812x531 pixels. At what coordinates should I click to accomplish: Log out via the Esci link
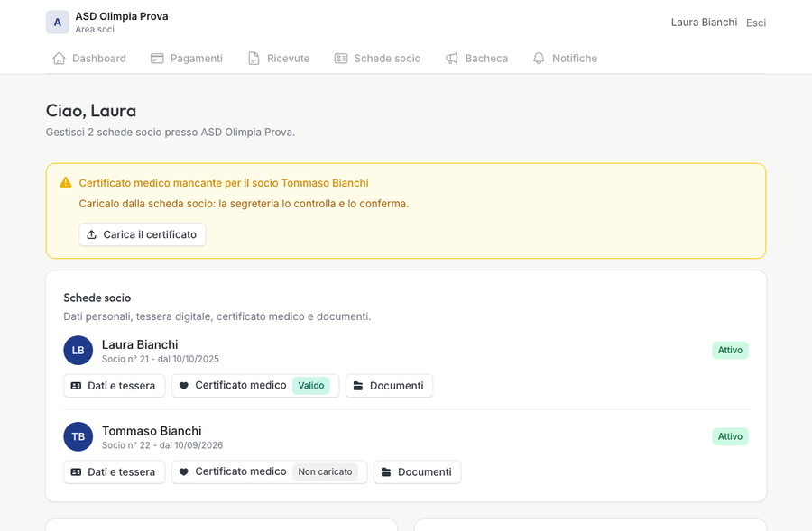pyautogui.click(x=756, y=23)
